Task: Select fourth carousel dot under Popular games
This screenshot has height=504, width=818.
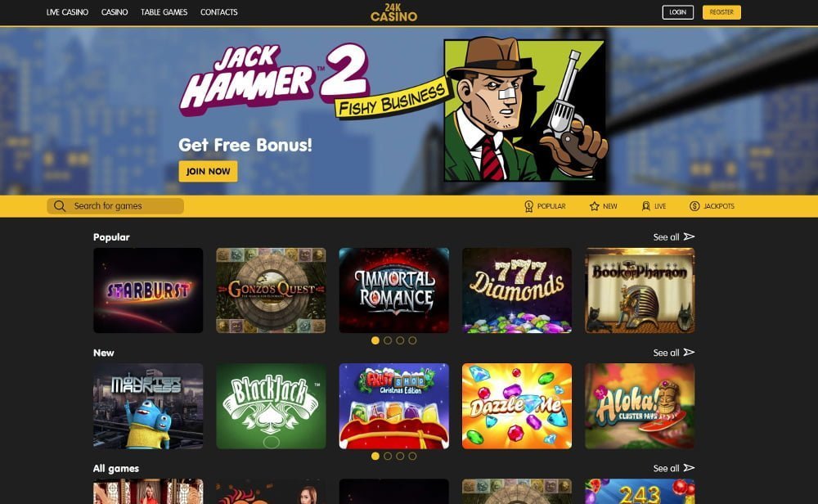Action: (x=412, y=340)
